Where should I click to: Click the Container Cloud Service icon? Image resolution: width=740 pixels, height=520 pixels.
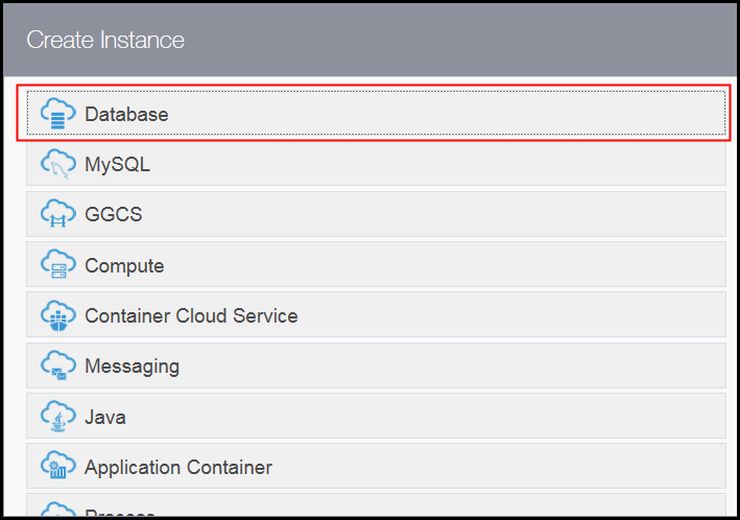[58, 316]
